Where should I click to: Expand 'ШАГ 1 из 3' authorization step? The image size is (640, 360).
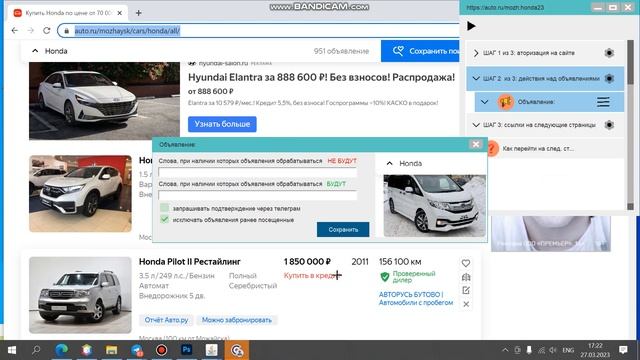pyautogui.click(x=476, y=53)
